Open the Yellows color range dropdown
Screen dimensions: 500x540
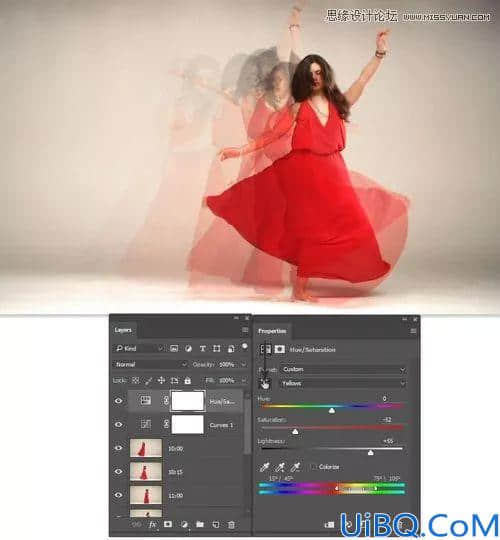coord(343,383)
